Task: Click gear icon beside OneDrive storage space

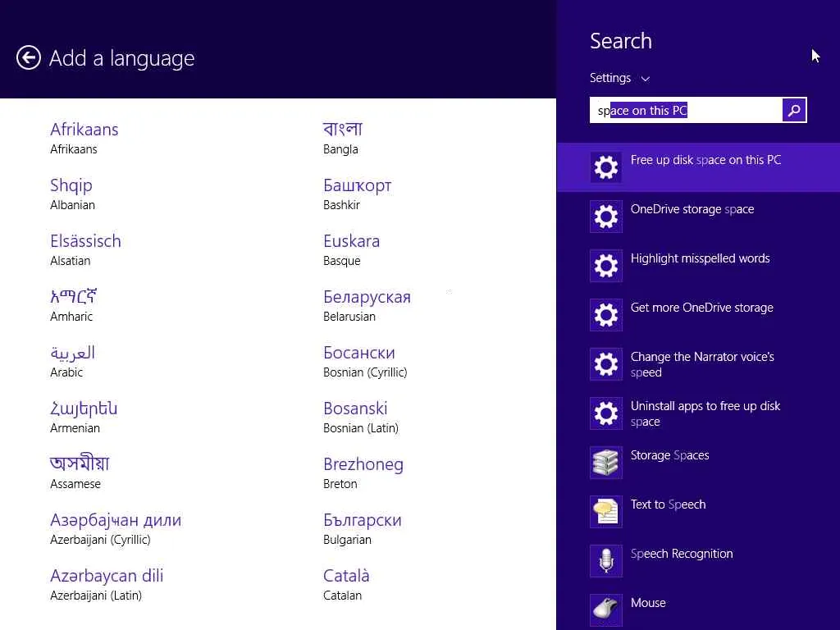Action: tap(606, 217)
